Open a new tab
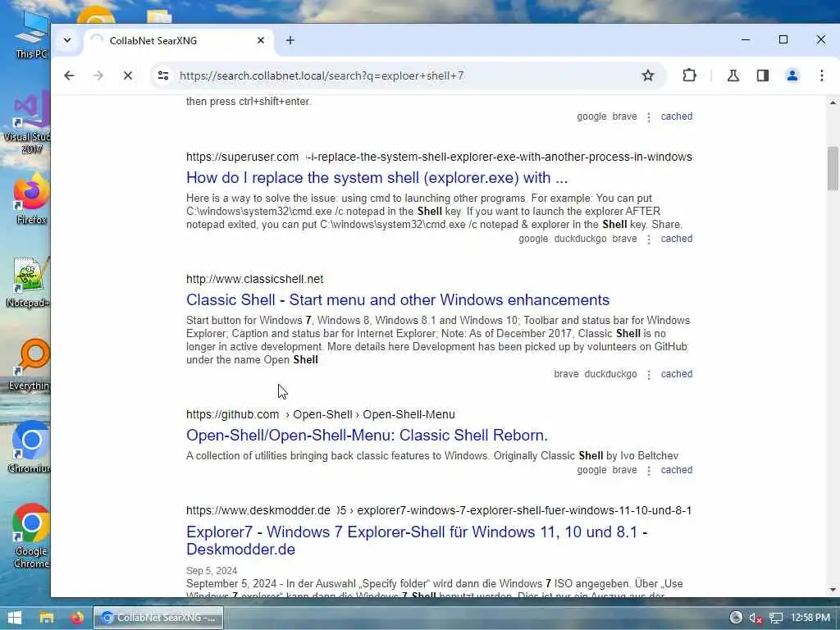Image resolution: width=840 pixels, height=630 pixels. pos(290,40)
